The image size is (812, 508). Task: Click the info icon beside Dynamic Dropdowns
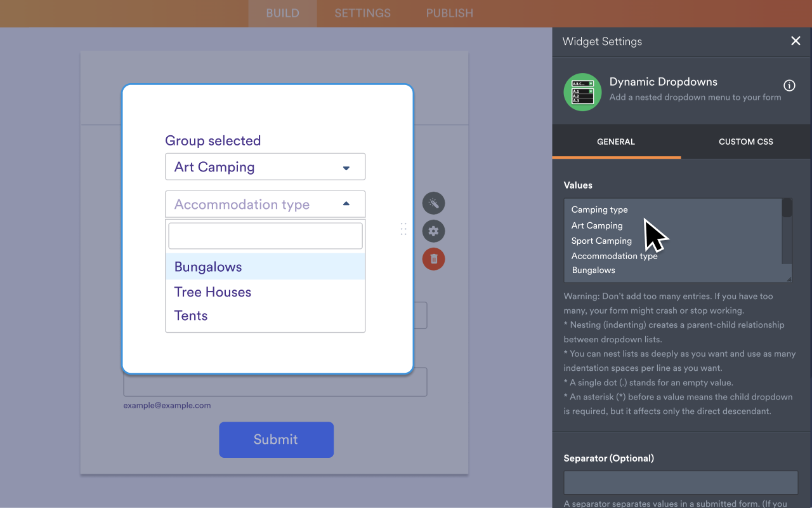789,86
